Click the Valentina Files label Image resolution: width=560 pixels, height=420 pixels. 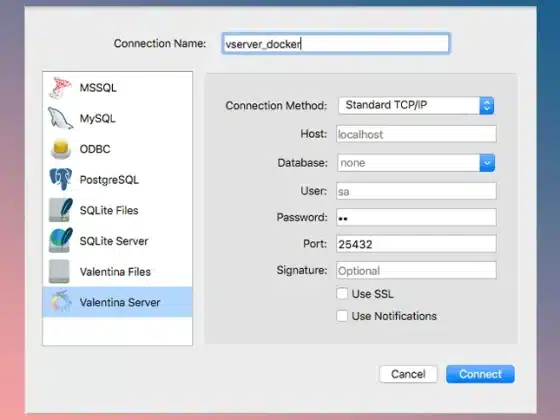pyautogui.click(x=115, y=272)
